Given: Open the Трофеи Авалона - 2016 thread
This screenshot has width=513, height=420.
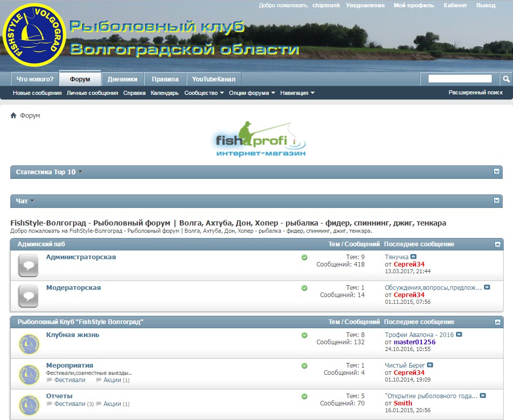Looking at the screenshot, I should click(x=419, y=335).
